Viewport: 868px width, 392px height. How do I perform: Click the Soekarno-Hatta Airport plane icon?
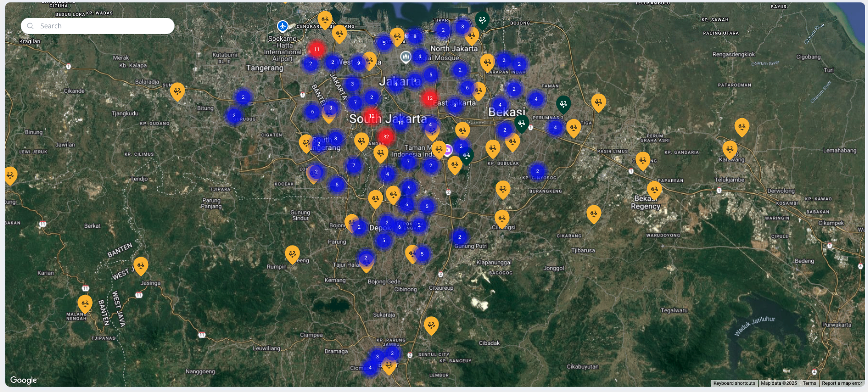[x=283, y=26]
